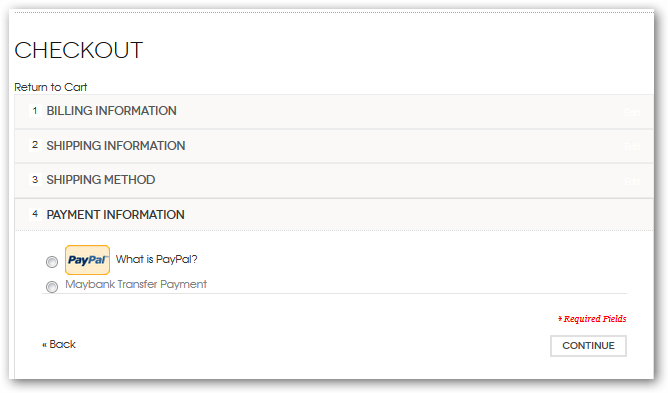668x393 pixels.
Task: Select the PayPal payment radio button
Action: (x=52, y=261)
